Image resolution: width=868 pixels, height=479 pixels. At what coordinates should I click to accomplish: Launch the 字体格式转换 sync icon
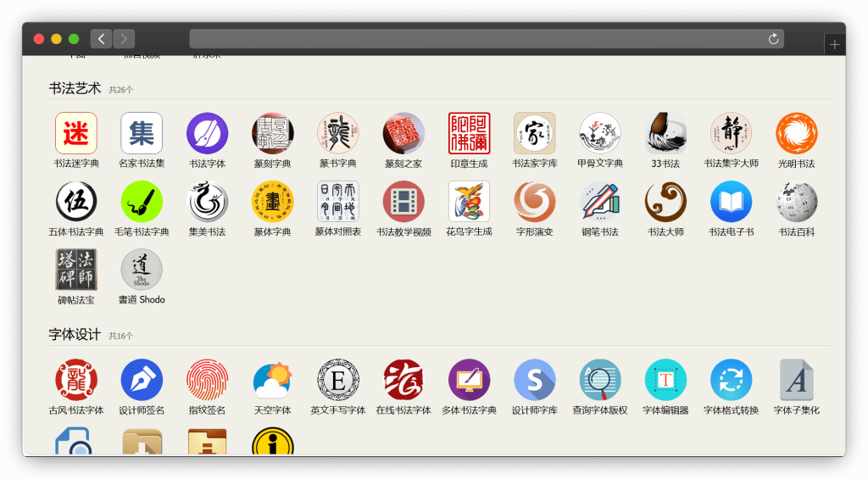(x=731, y=380)
